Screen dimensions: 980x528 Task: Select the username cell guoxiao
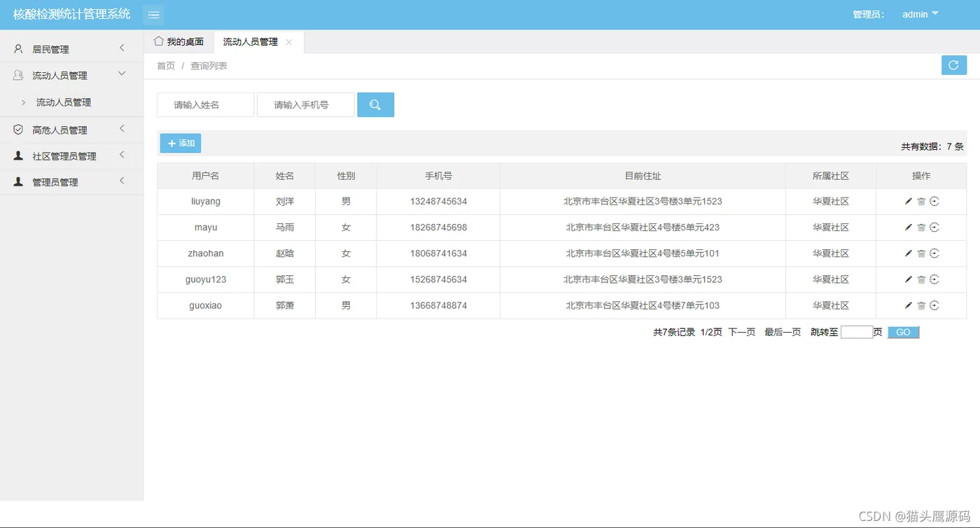(206, 305)
